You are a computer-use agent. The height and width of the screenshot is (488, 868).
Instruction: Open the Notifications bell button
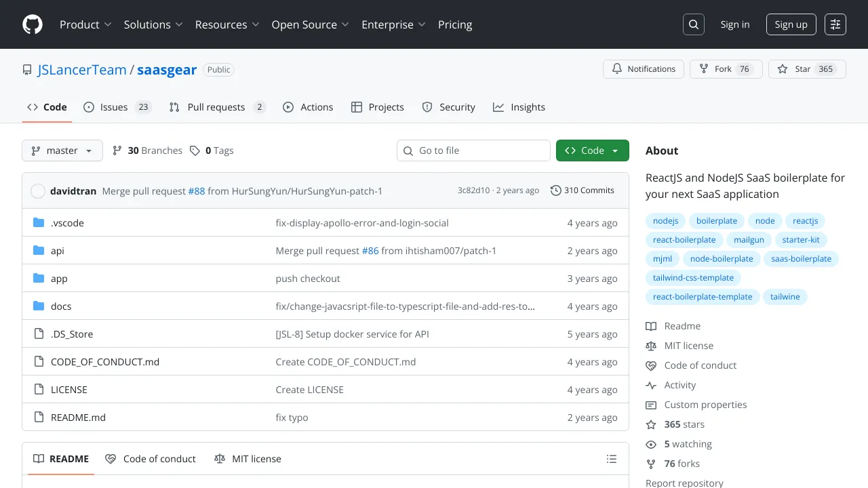[x=644, y=69]
